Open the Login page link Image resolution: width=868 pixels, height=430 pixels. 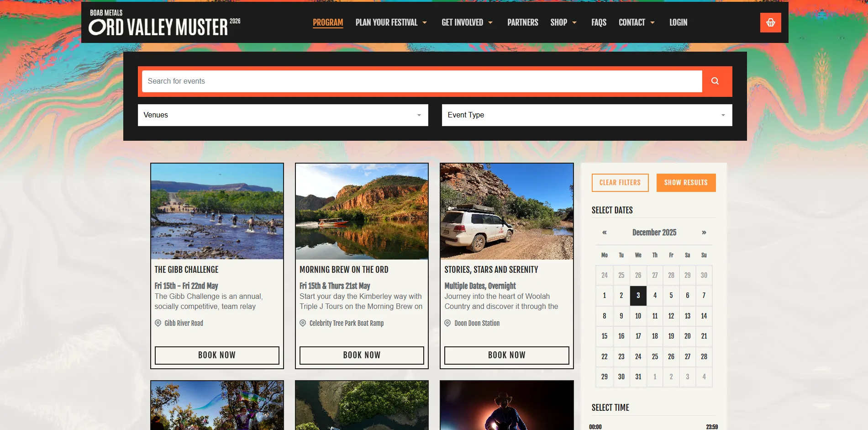point(678,22)
